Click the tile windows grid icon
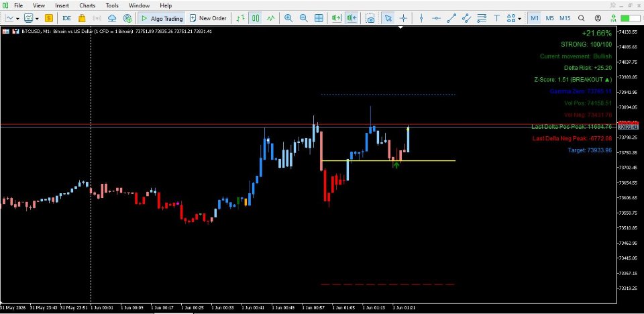Viewport: 644px width, 314px height. 319,18
